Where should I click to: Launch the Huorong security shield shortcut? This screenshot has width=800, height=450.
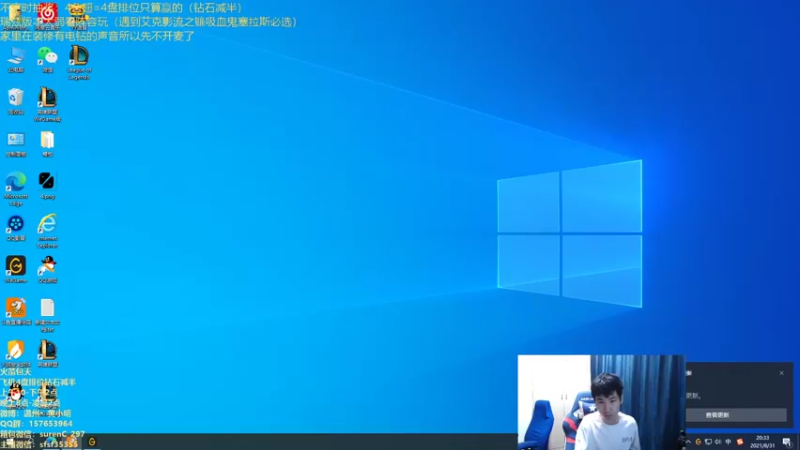click(16, 353)
